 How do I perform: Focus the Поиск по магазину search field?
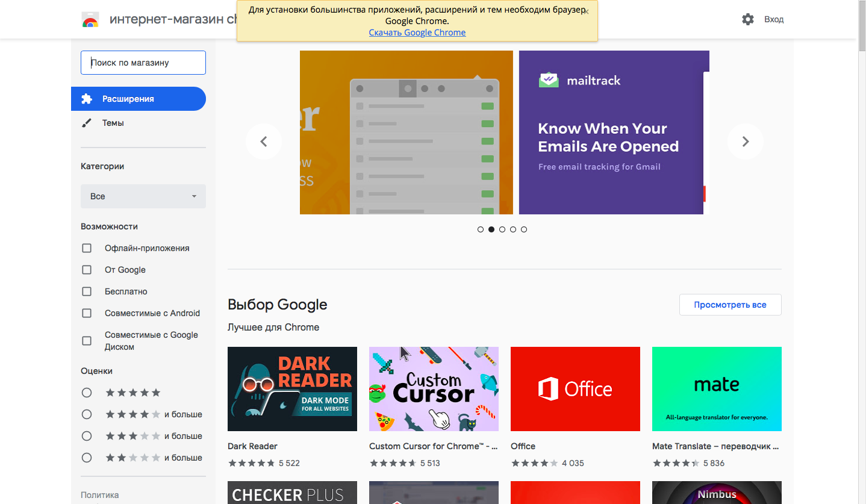pyautogui.click(x=143, y=63)
